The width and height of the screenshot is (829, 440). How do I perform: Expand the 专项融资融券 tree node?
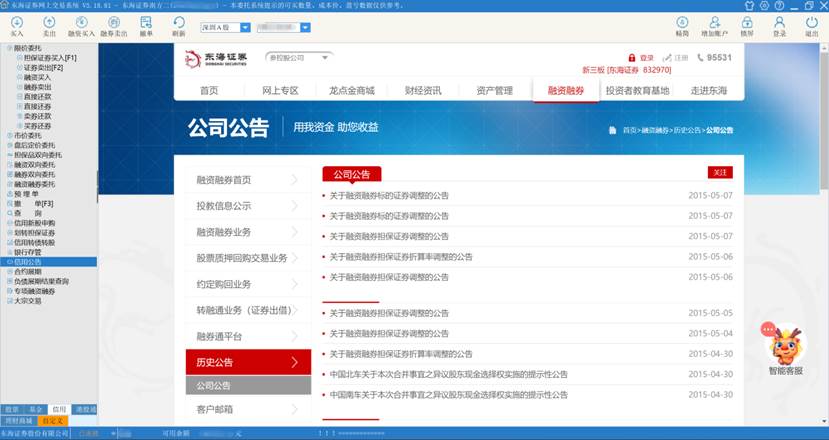(x=9, y=291)
